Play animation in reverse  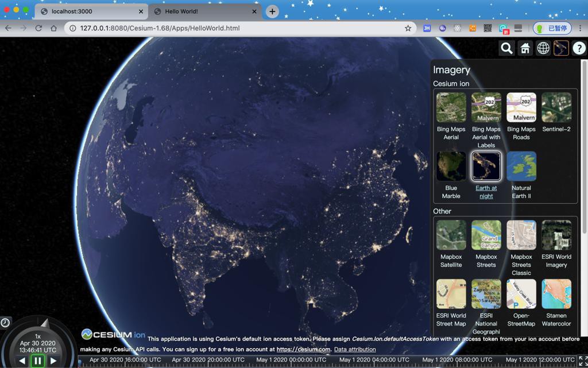point(22,361)
